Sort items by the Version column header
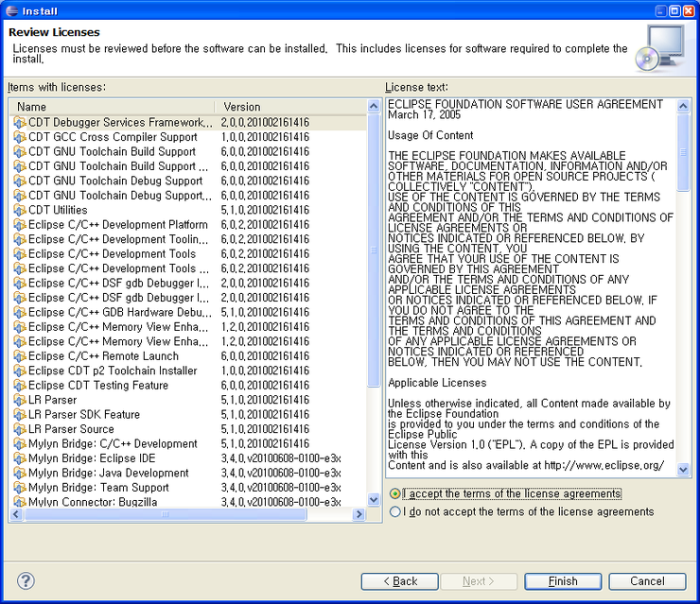700x604 pixels. click(290, 107)
